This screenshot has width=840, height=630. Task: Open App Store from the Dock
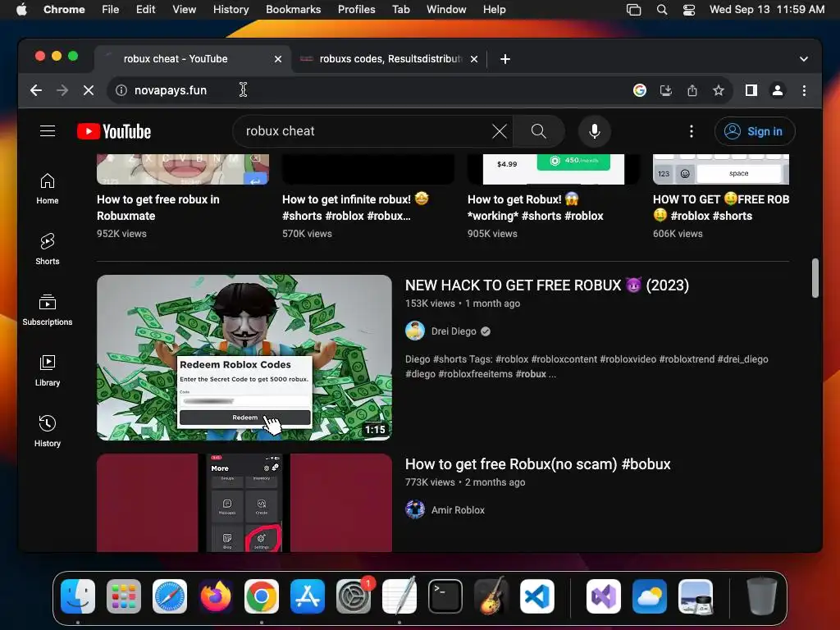click(x=308, y=596)
